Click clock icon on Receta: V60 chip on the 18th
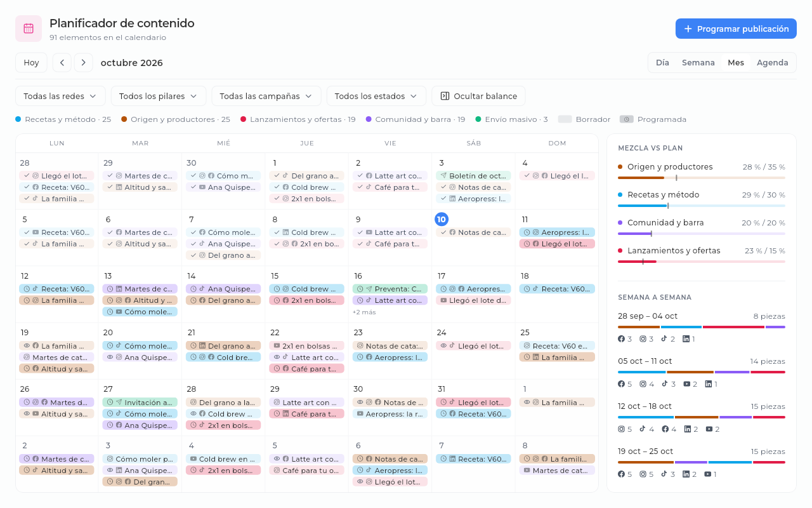 tap(527, 289)
